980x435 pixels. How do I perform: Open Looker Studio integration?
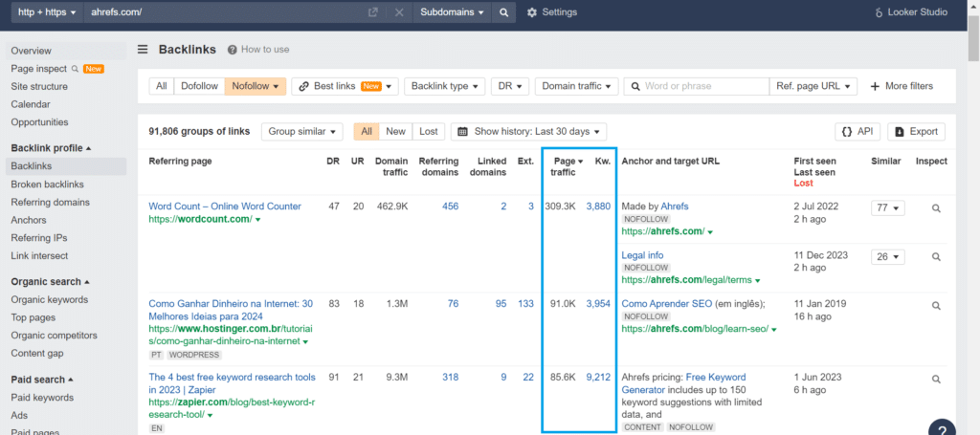pos(911,12)
